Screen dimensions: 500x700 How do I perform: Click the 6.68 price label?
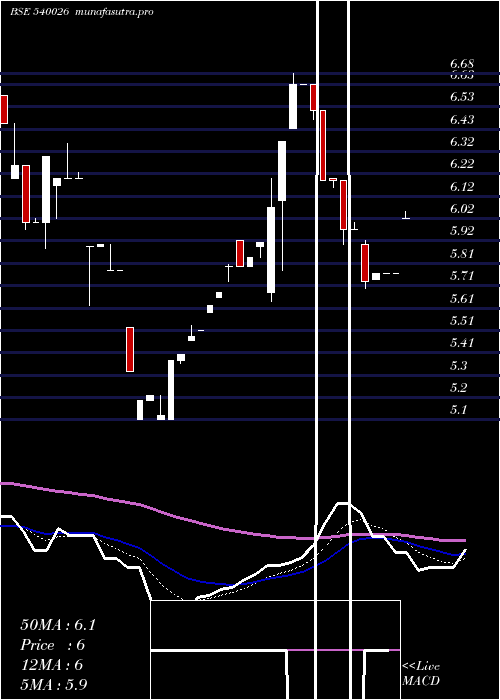coord(462,64)
